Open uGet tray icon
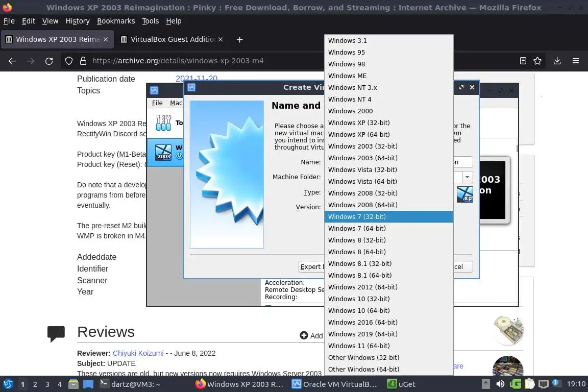This screenshot has height=392, width=588. coord(515,384)
